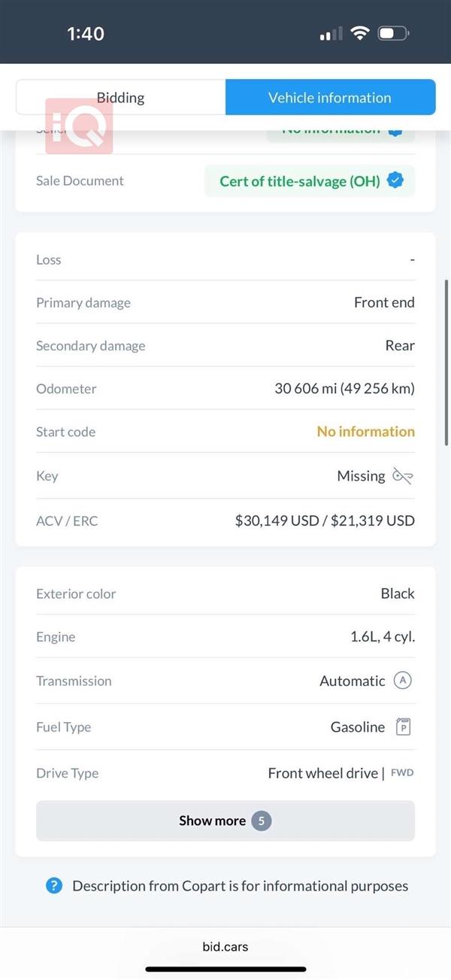Tap the automatic transmission A icon
The height and width of the screenshot is (980, 451).
[x=404, y=681]
